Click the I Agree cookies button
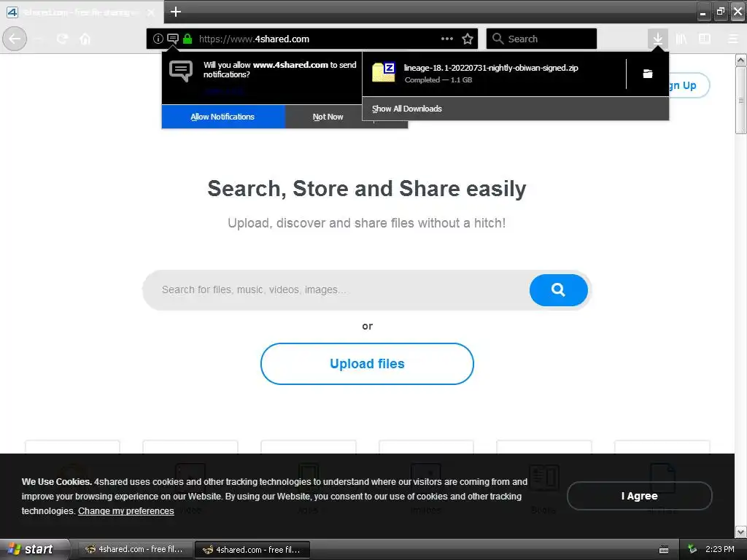 [x=639, y=496]
